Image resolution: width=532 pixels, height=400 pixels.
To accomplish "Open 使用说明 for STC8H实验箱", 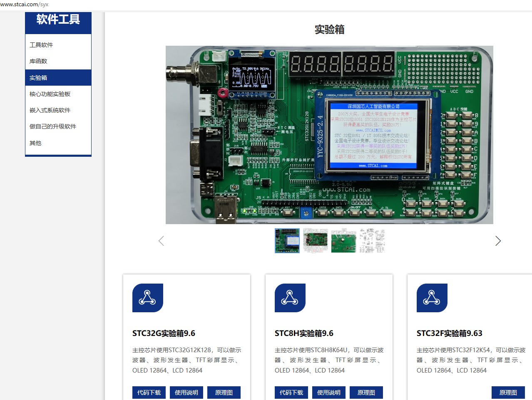I will pos(329,393).
